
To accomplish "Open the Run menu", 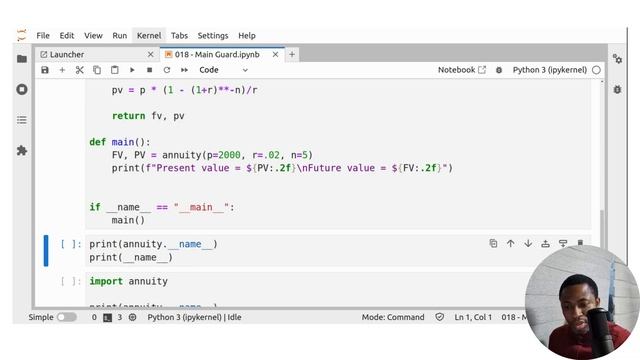I will (120, 36).
